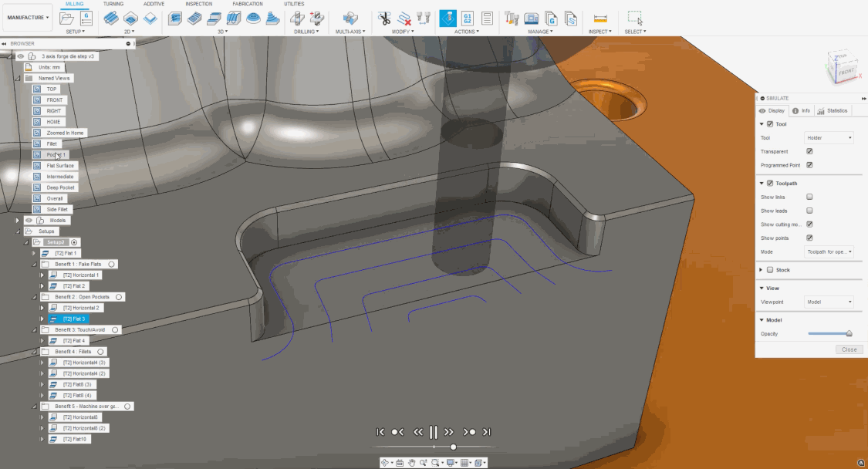Open the Tool Library icon in Manage
The width and height of the screenshot is (868, 469).
[x=512, y=19]
